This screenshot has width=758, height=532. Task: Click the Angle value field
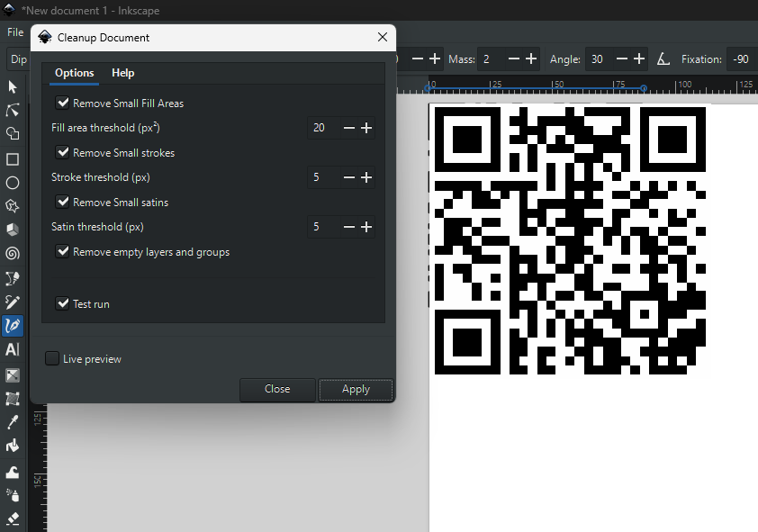pyautogui.click(x=599, y=59)
